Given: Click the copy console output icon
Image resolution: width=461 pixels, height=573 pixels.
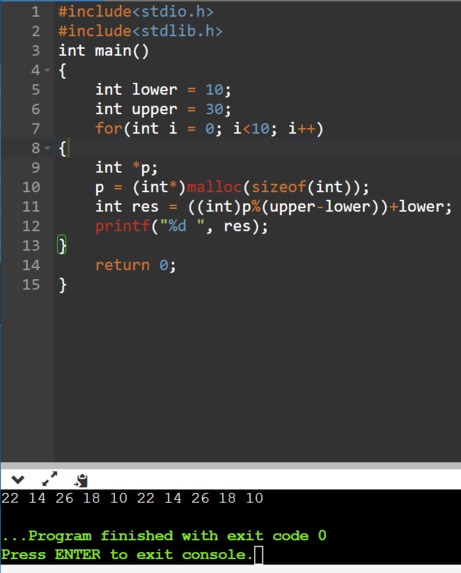Looking at the screenshot, I should tap(81, 480).
